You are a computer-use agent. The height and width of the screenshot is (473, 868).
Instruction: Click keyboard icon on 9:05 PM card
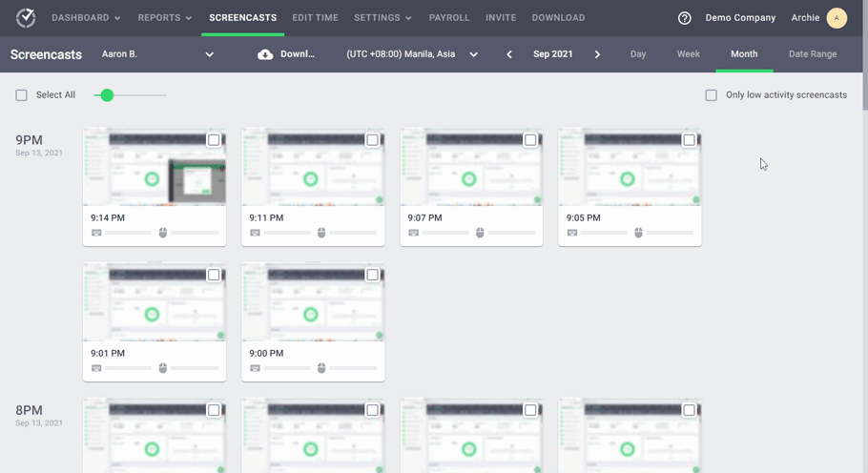(x=572, y=233)
